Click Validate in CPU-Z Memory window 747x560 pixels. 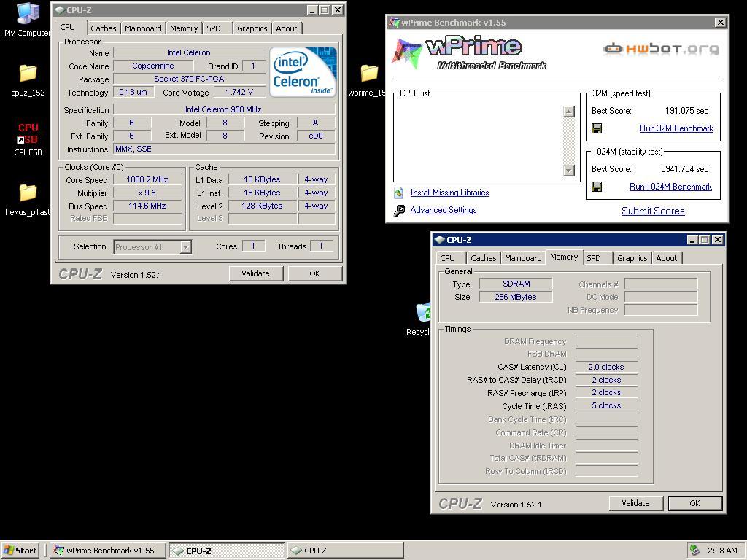tap(635, 503)
